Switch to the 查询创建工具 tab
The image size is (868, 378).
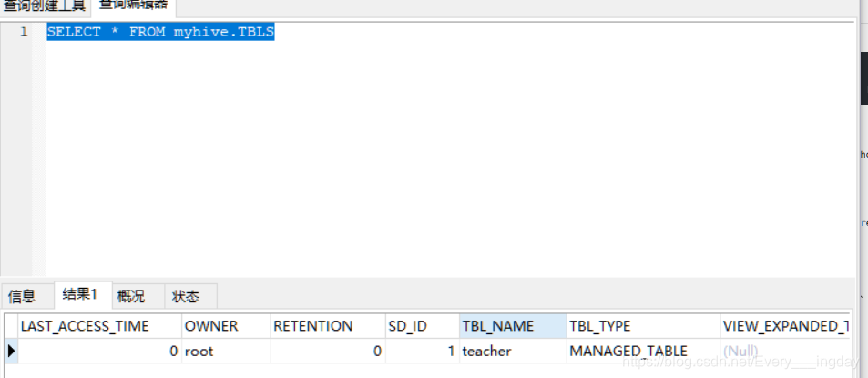pos(45,6)
